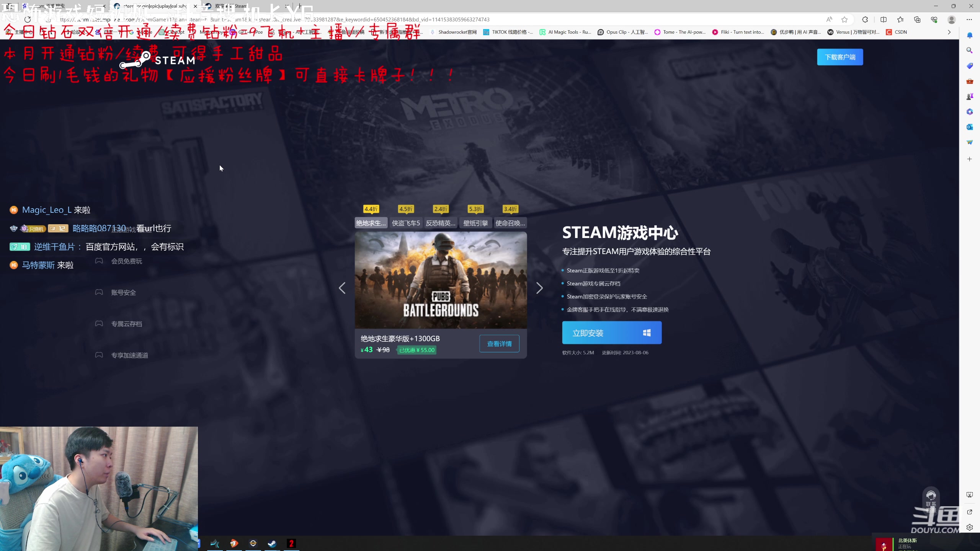Expand the bookmarks bar overflow chevron
This screenshot has height=551, width=980.
pos(949,32)
